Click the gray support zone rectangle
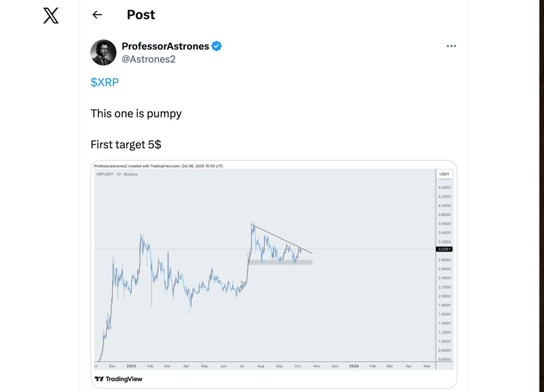544x392 pixels. 280,262
